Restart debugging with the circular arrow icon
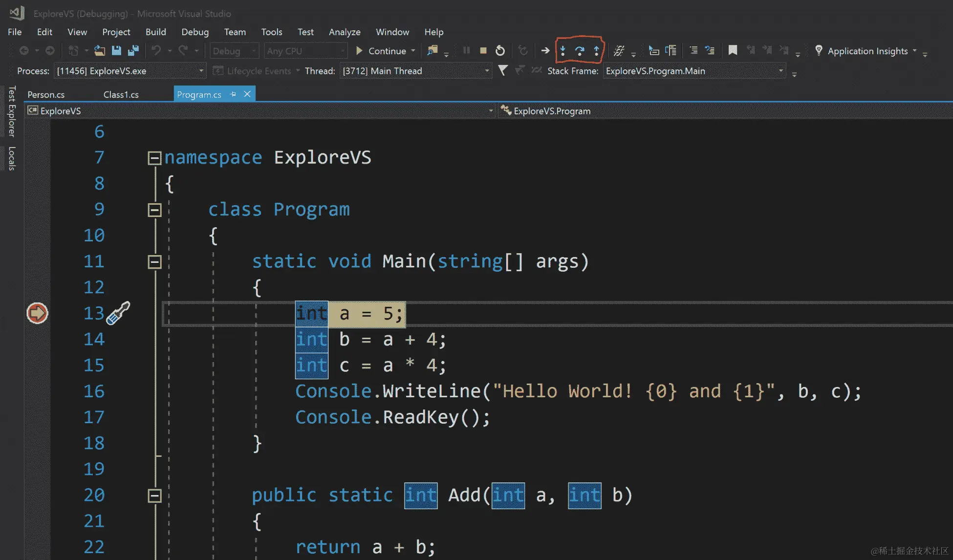Image resolution: width=953 pixels, height=560 pixels. point(500,50)
